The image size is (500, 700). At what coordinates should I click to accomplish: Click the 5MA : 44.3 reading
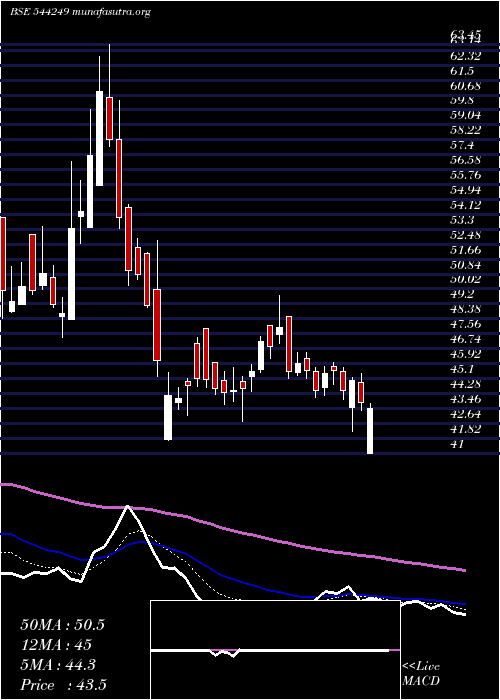58,665
